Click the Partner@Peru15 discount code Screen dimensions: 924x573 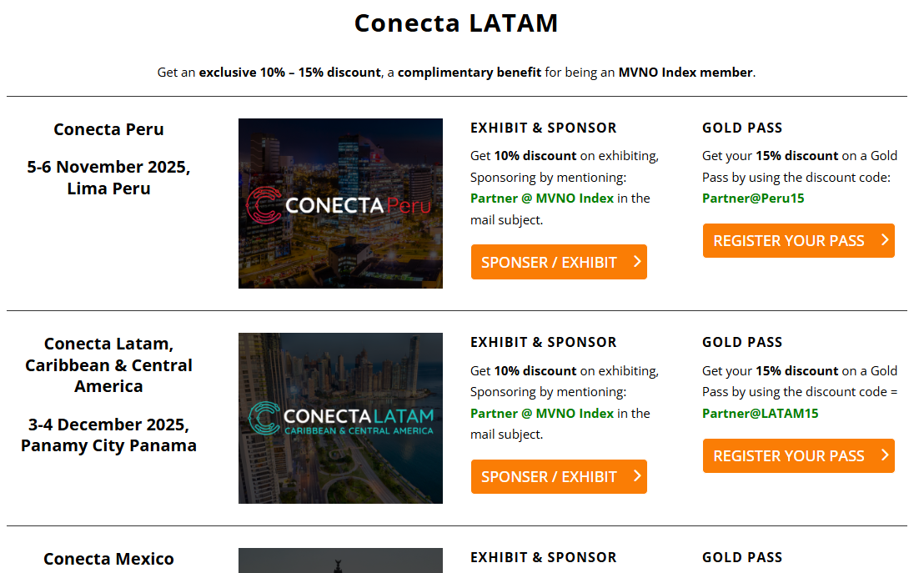pyautogui.click(x=753, y=199)
